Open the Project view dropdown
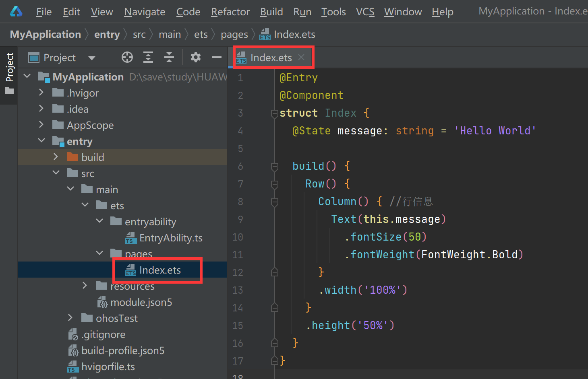Viewport: 588px width, 379px height. tap(92, 58)
